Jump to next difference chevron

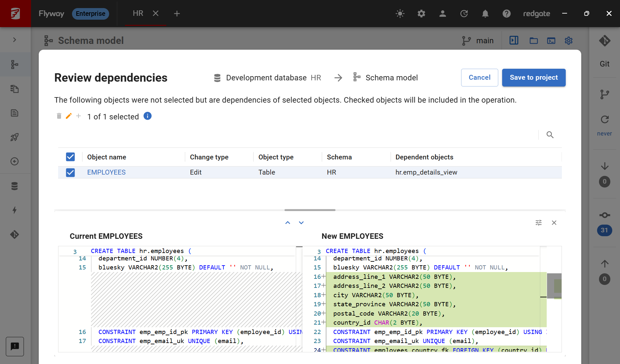click(301, 223)
